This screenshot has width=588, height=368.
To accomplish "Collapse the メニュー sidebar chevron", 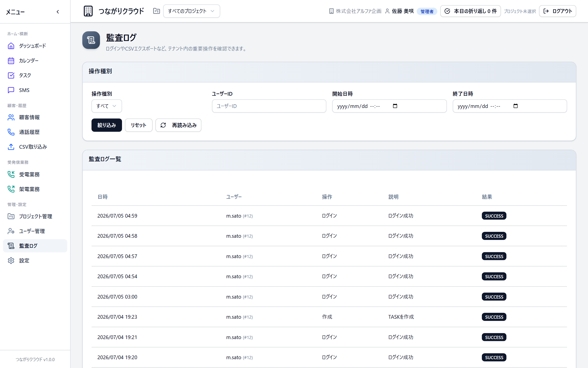I will tap(58, 12).
